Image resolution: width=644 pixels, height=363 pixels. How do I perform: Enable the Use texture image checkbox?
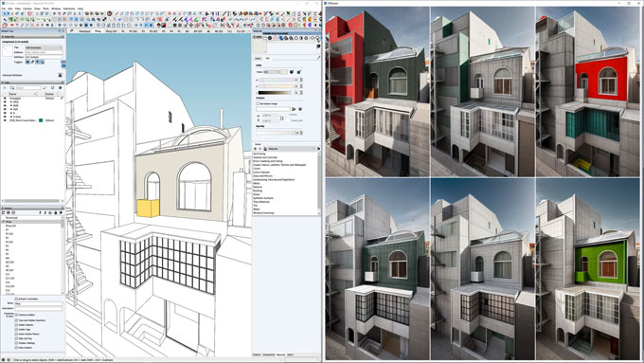point(258,103)
